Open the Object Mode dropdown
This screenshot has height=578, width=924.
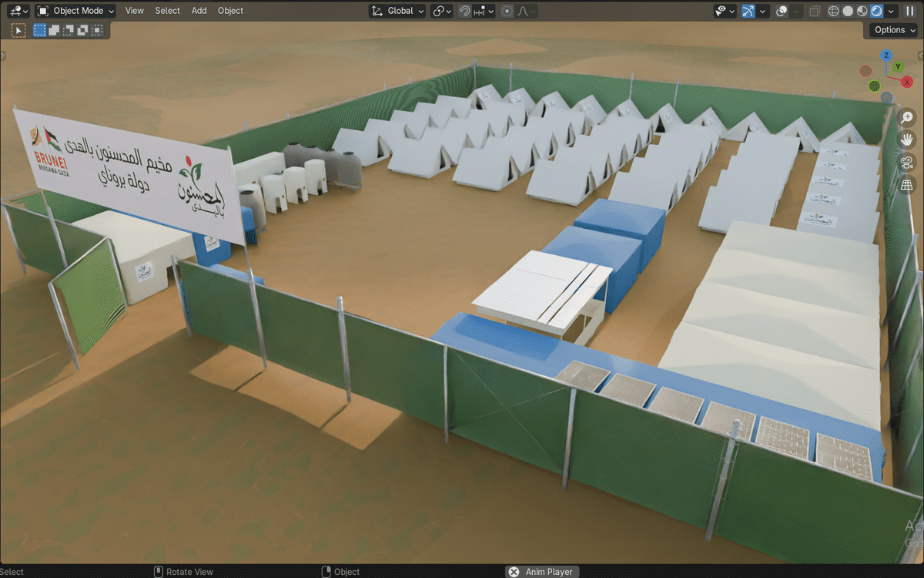(x=75, y=11)
